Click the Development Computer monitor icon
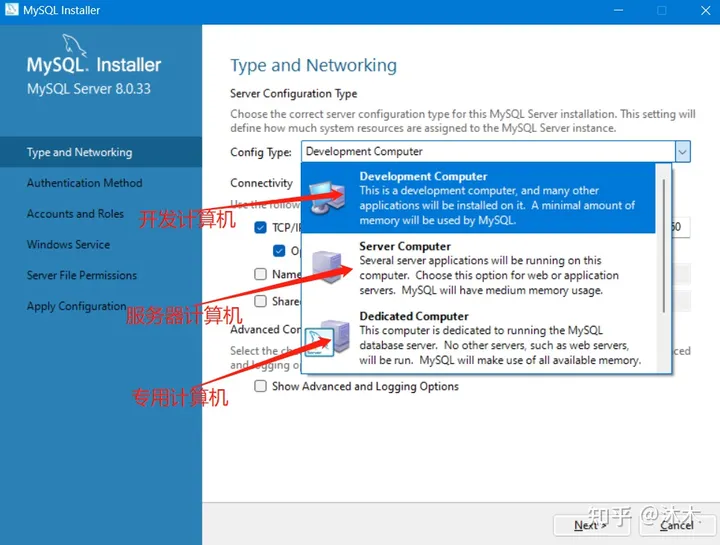720x545 pixels. click(x=327, y=198)
